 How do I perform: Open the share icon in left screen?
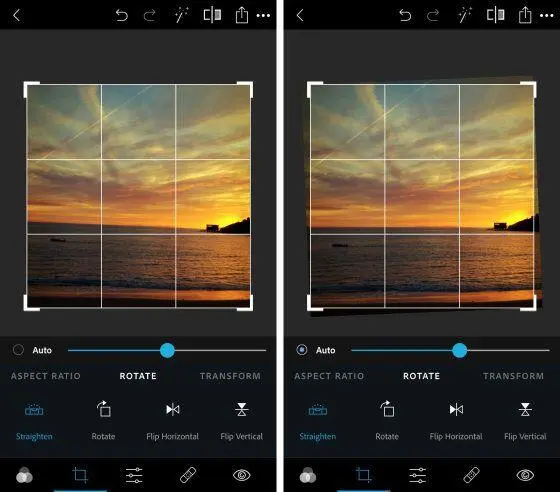pyautogui.click(x=242, y=15)
